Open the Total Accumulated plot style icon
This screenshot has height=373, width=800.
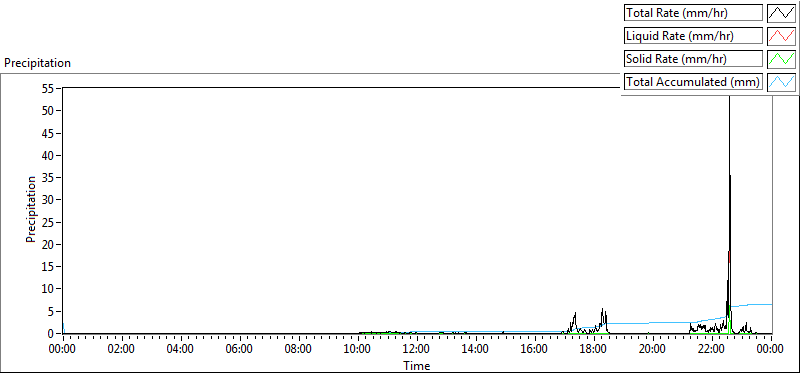(781, 81)
